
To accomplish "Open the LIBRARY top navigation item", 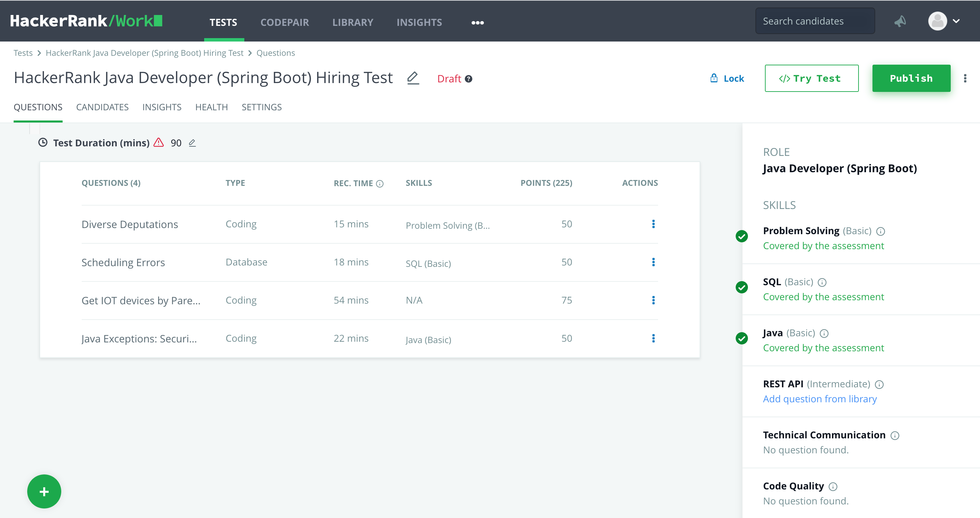I will [353, 22].
